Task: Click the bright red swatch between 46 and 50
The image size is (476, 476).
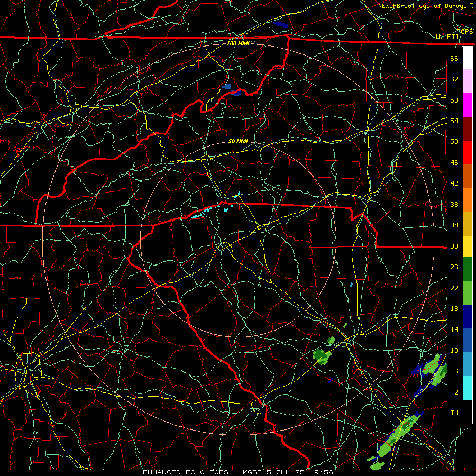Action: click(x=467, y=152)
